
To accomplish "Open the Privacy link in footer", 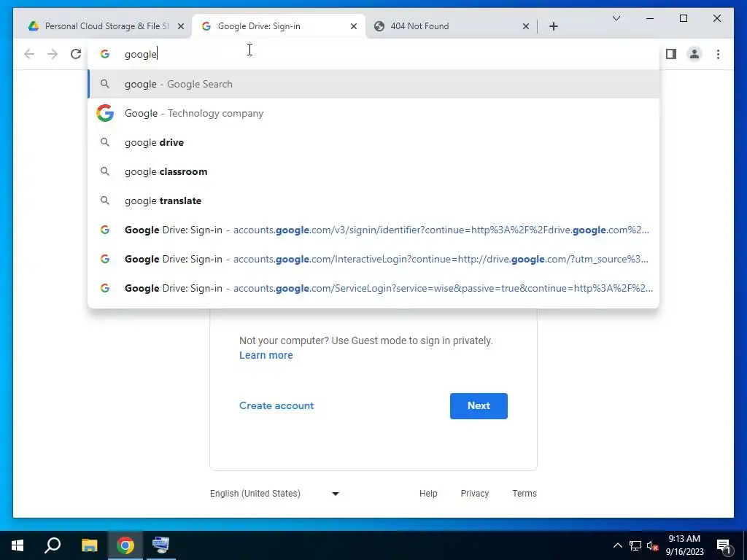I will pyautogui.click(x=474, y=494).
